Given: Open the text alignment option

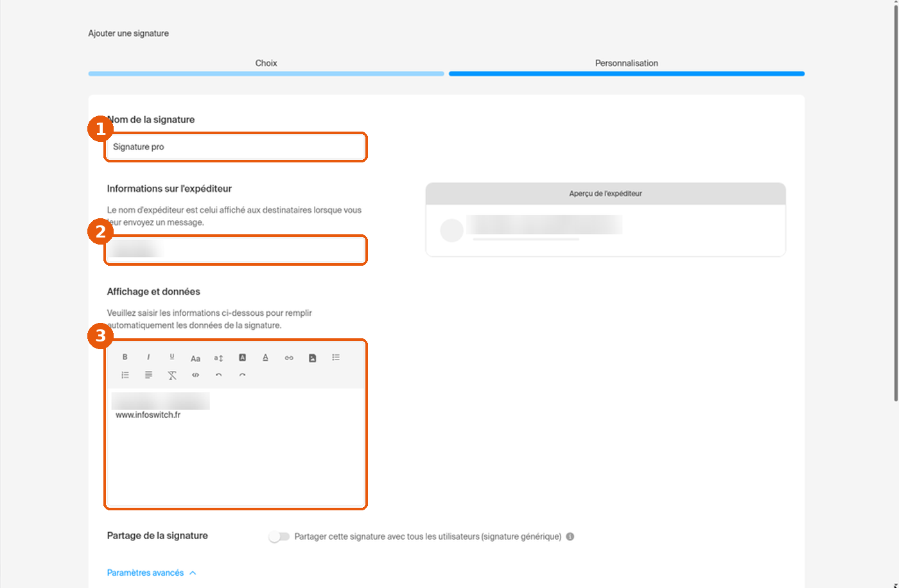Looking at the screenshot, I should point(148,375).
